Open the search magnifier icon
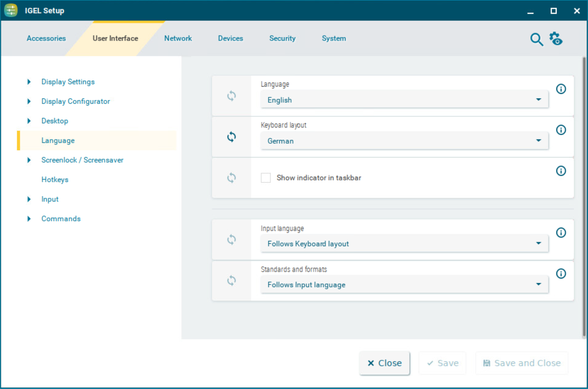The image size is (588, 389). (536, 39)
